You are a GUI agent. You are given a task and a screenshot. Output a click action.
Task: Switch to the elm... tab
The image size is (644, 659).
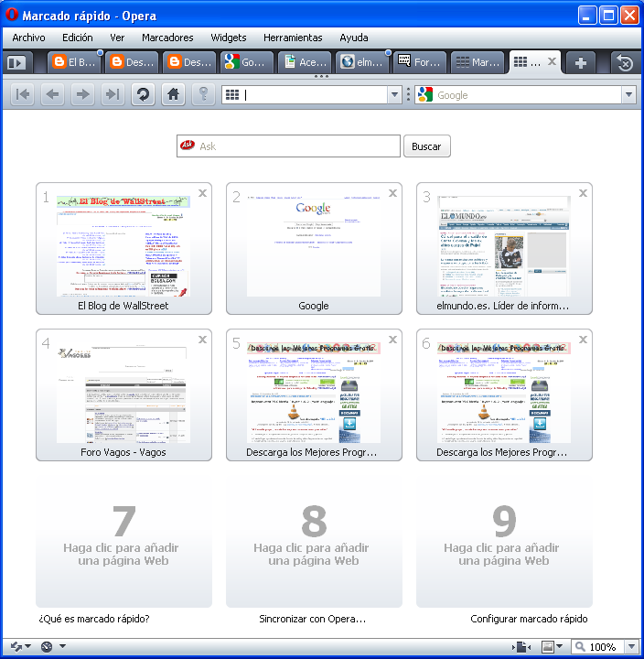(362, 62)
